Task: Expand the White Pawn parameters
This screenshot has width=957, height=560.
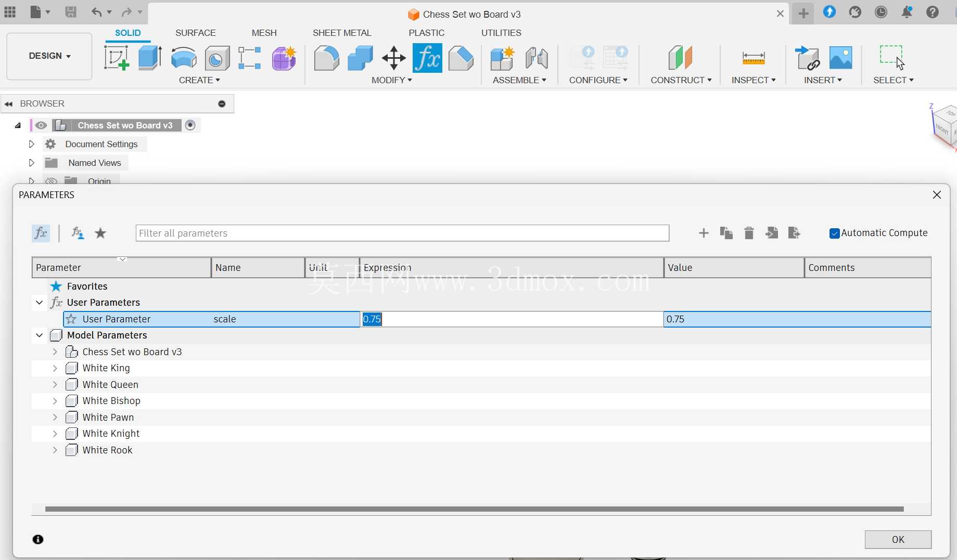Action: click(55, 418)
